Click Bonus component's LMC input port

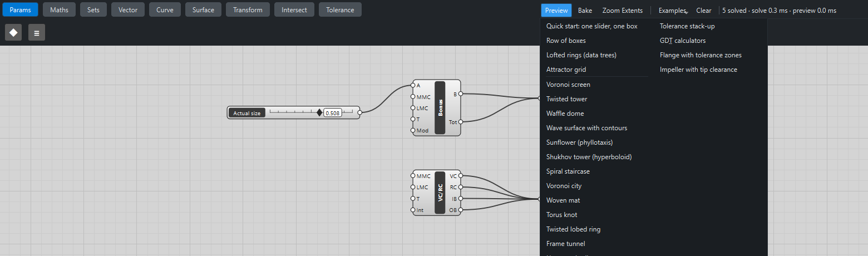[x=413, y=108]
